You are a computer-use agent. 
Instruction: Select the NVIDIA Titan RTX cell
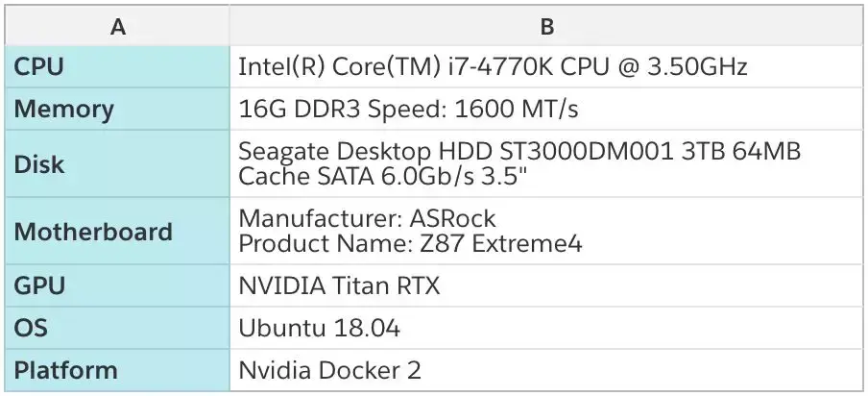click(x=546, y=286)
